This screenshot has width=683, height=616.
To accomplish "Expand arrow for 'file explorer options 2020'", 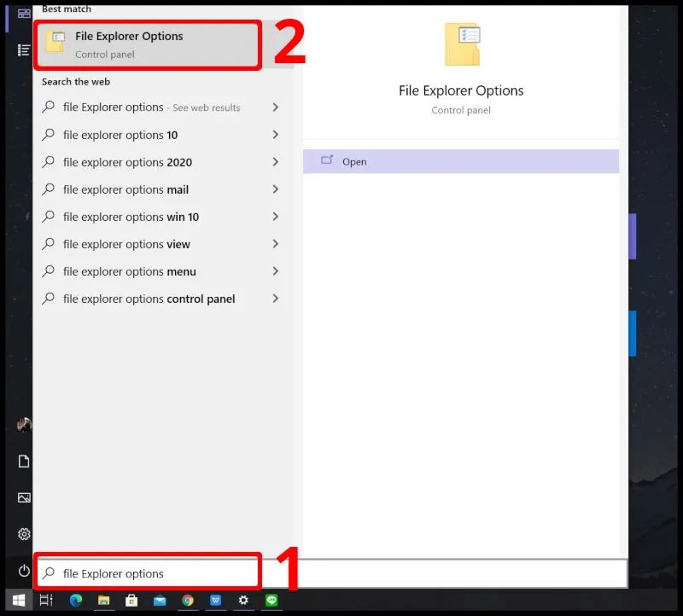I will [x=275, y=162].
